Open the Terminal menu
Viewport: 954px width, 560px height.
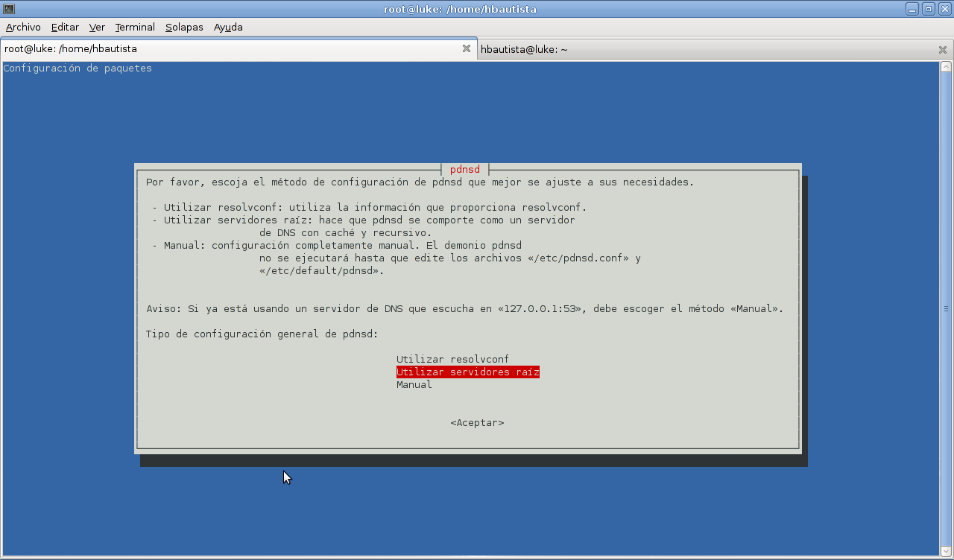[x=135, y=27]
